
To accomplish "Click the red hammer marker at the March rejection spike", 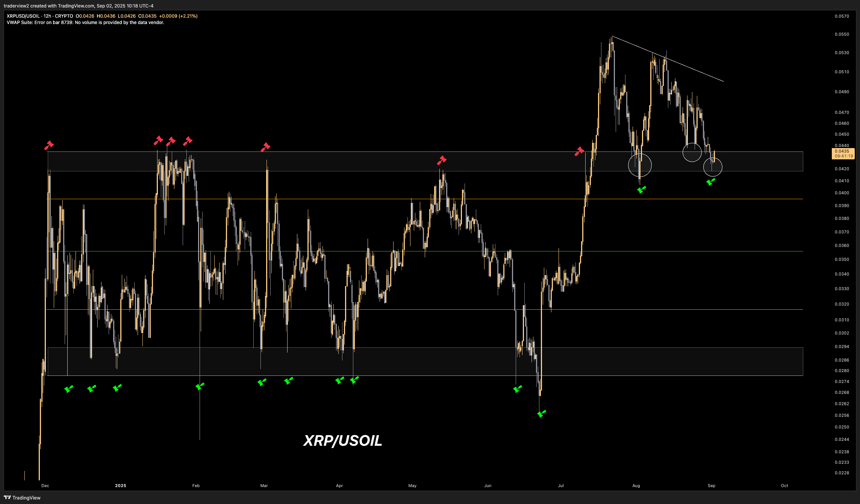I will [x=266, y=147].
